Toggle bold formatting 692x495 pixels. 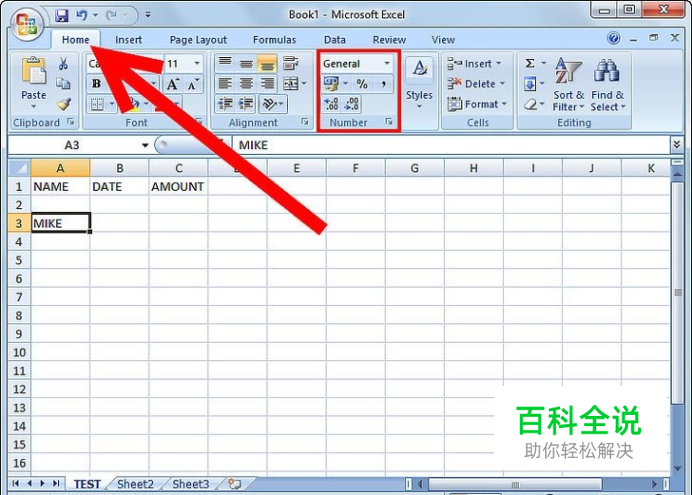96,83
